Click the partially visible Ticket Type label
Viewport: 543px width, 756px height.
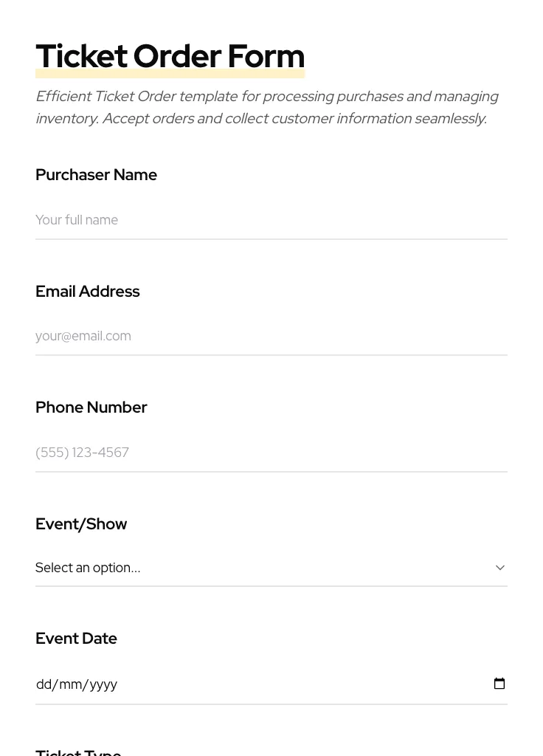[78, 752]
